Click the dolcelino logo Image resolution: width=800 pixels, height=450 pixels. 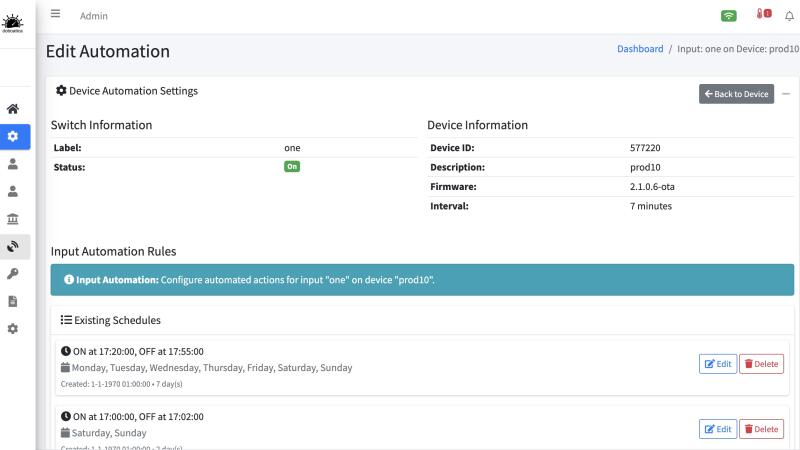15,18
